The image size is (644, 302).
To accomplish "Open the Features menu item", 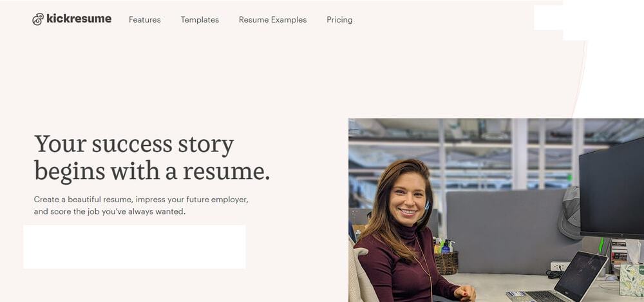I will [x=145, y=20].
